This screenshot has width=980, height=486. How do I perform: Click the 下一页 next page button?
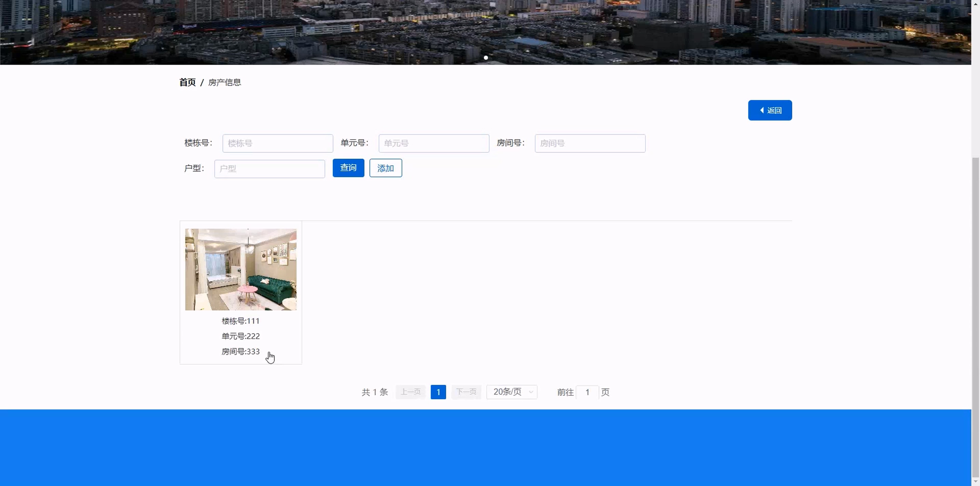(466, 392)
